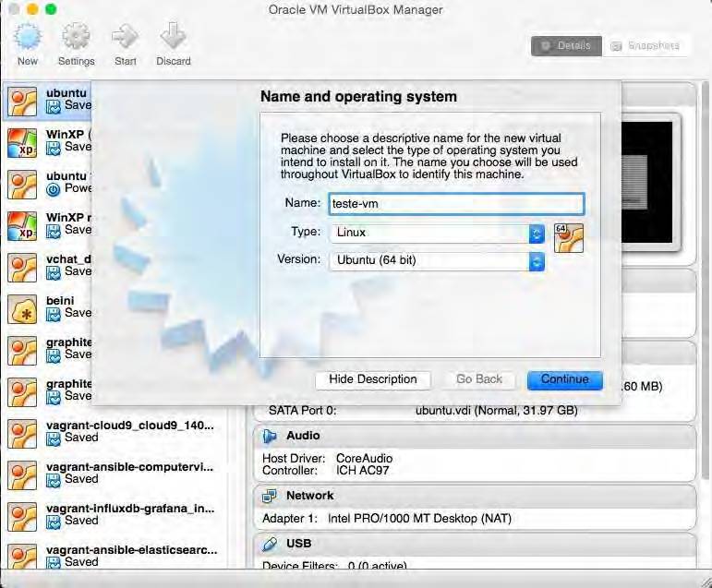The height and width of the screenshot is (588, 712).
Task: Click the ubuntu.vdi (Normal, 31.97 GB) storage text
Action: point(496,411)
